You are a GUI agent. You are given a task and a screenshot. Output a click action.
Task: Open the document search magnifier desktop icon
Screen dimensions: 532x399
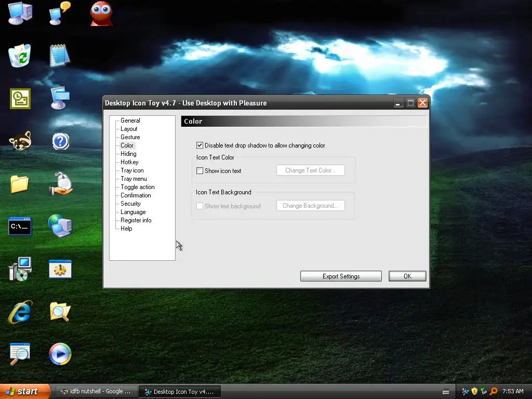tap(20, 354)
